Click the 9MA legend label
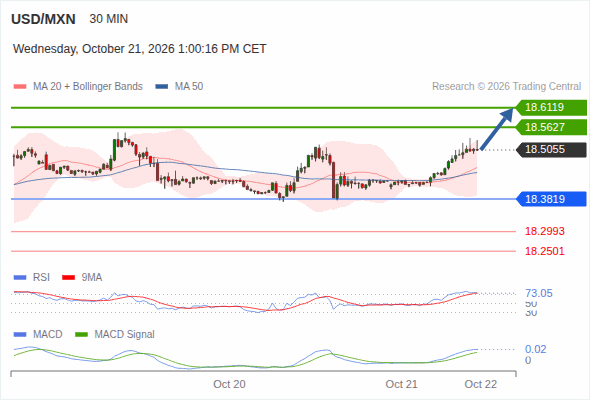 (x=92, y=278)
